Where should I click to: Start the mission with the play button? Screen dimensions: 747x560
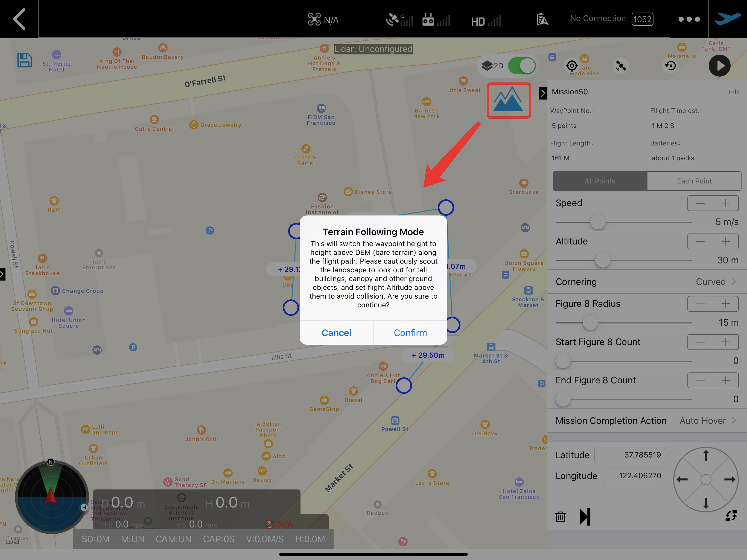coord(719,66)
